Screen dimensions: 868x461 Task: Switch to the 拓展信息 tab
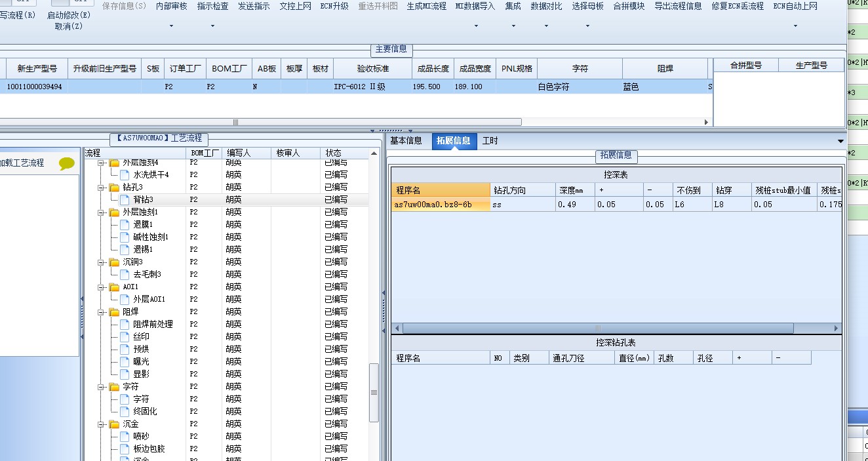coord(454,141)
